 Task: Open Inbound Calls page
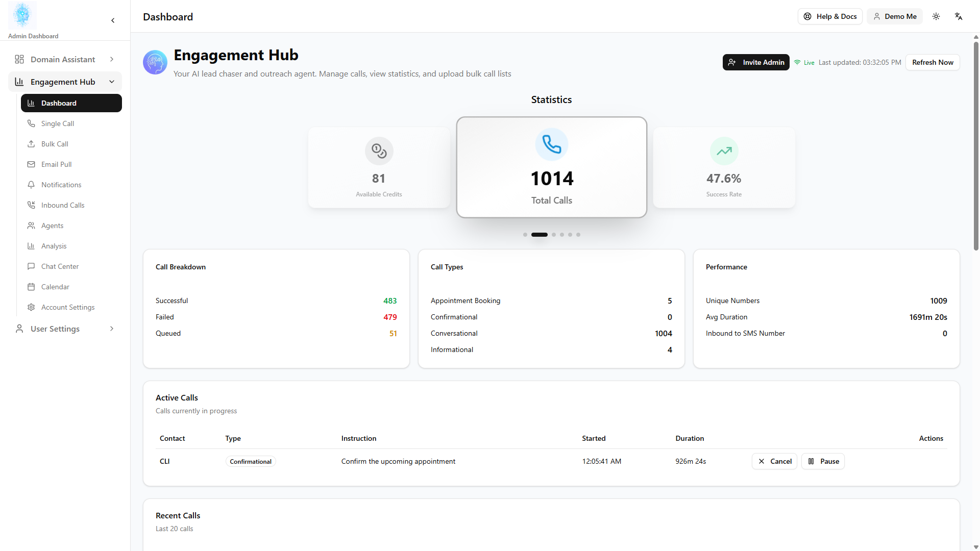point(71,205)
